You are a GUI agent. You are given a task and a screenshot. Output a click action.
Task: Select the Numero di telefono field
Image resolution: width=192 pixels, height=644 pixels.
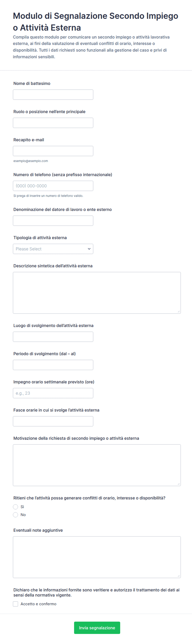(x=53, y=186)
